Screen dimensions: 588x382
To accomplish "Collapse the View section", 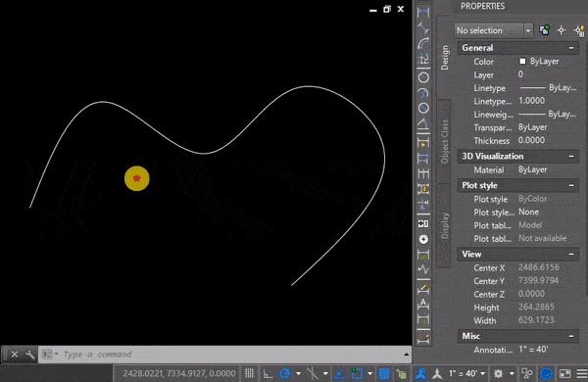I will tap(571, 254).
